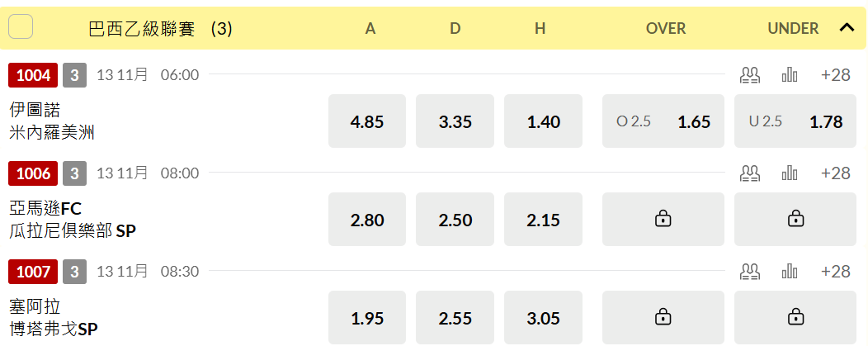Pick Over 2.5 at 1.65
Viewport: 868px width, 346px height.
coord(663,121)
